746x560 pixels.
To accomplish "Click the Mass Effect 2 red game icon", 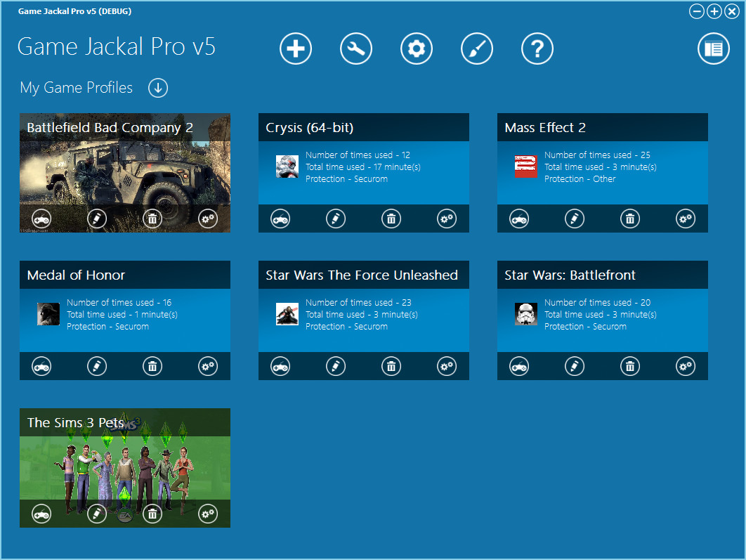I will click(526, 167).
